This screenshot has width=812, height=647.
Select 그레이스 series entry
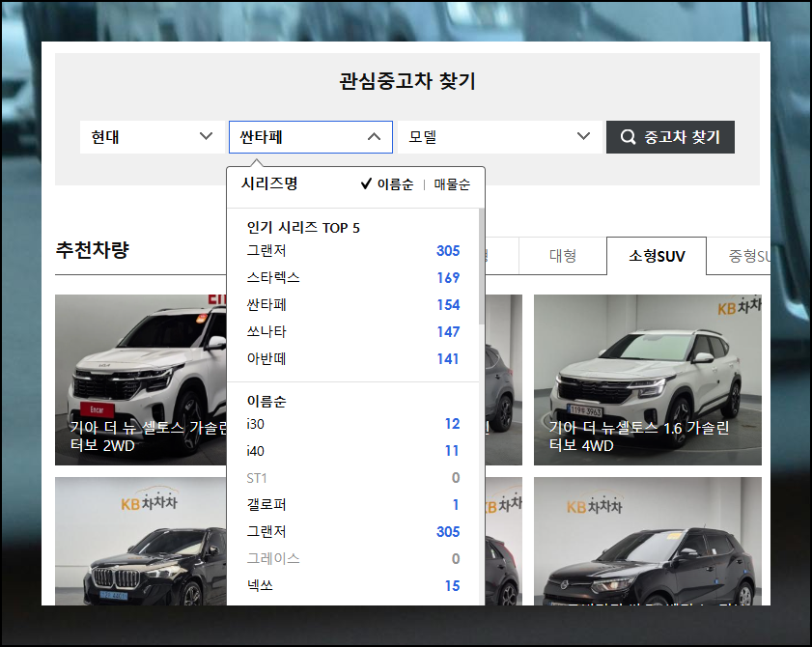tap(352, 558)
